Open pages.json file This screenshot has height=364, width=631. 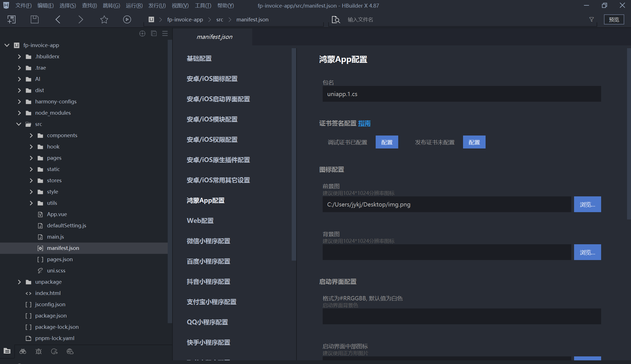coord(60,259)
